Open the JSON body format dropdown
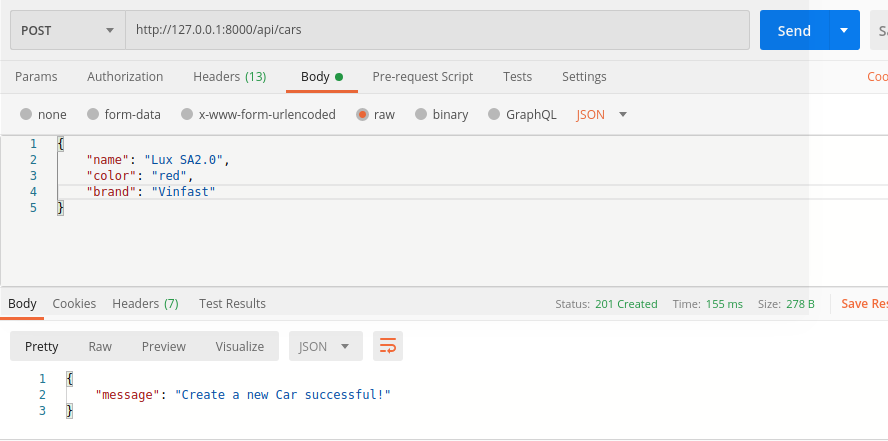This screenshot has height=441, width=888. point(602,115)
